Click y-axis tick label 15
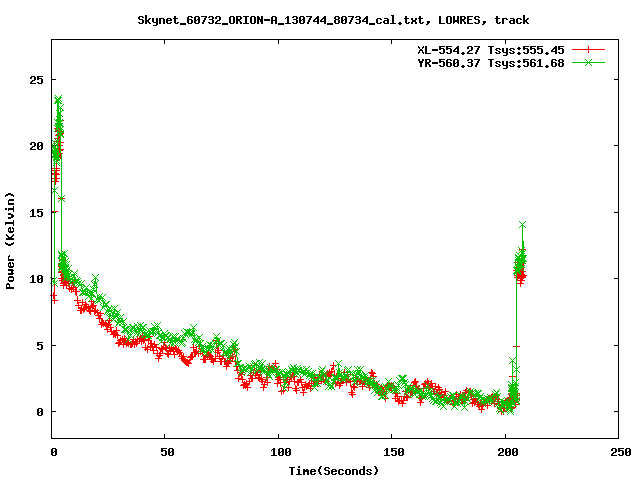 tap(36, 213)
